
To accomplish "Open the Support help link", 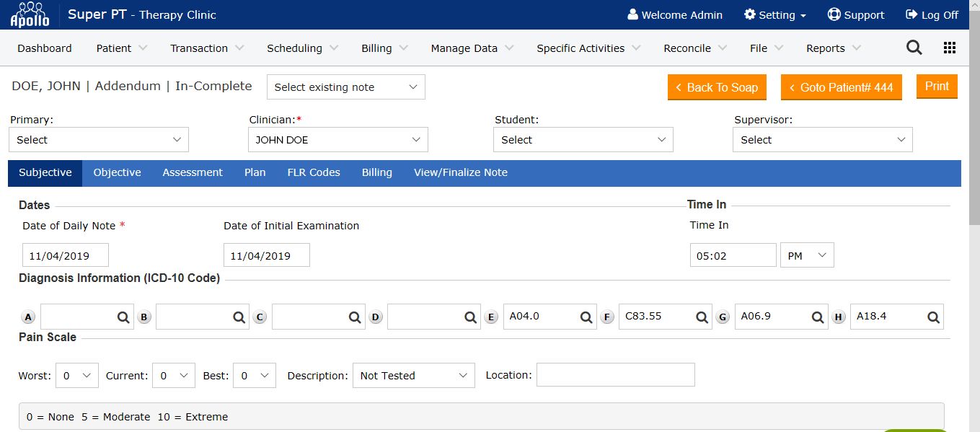I will [x=855, y=14].
